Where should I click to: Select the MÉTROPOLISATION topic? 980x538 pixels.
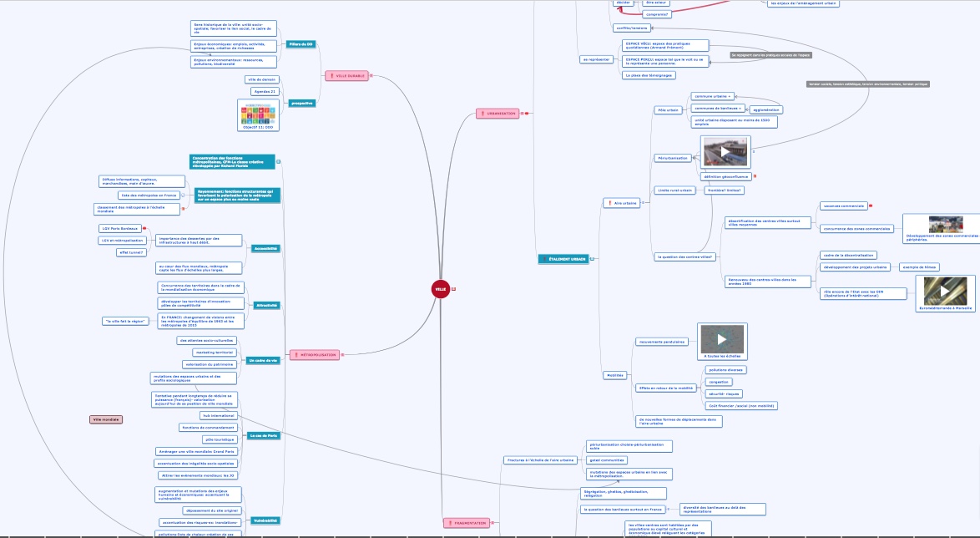315,355
